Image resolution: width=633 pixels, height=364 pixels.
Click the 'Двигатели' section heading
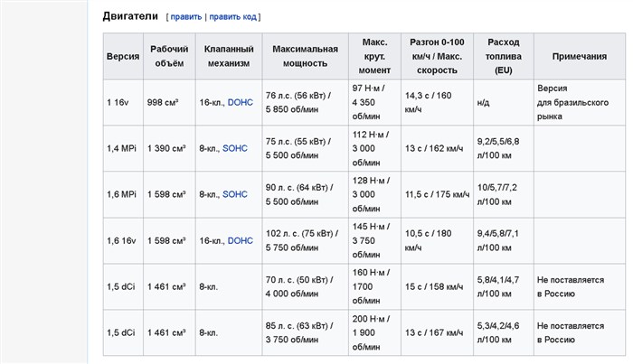click(x=130, y=16)
